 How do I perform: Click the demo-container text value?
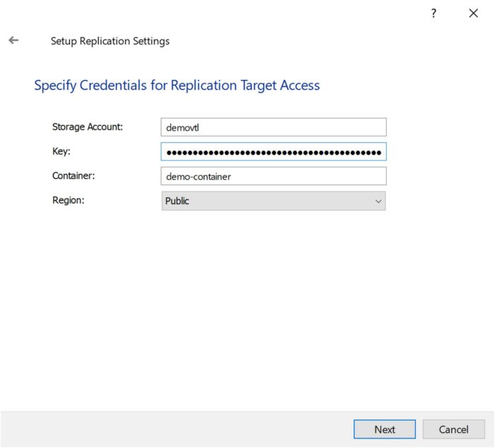click(x=199, y=176)
